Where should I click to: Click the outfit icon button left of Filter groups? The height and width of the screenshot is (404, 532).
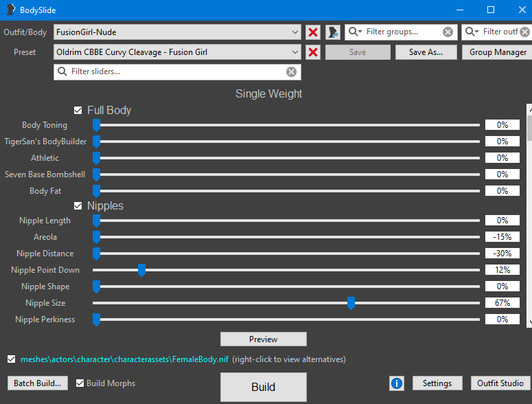pyautogui.click(x=333, y=32)
